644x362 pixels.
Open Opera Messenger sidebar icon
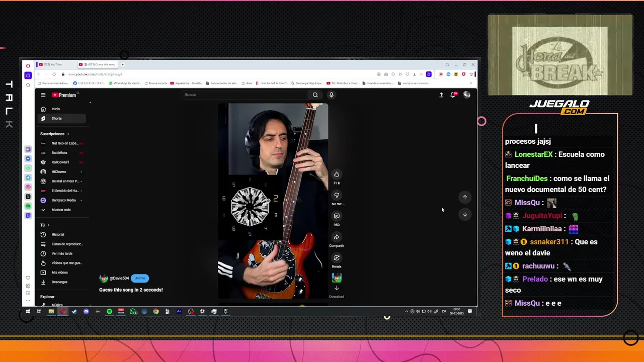28,158
